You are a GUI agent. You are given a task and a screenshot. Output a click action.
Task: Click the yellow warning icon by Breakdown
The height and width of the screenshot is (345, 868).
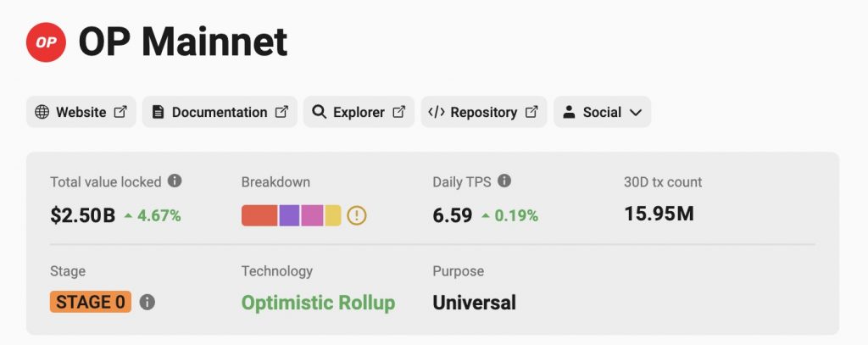[x=357, y=214]
